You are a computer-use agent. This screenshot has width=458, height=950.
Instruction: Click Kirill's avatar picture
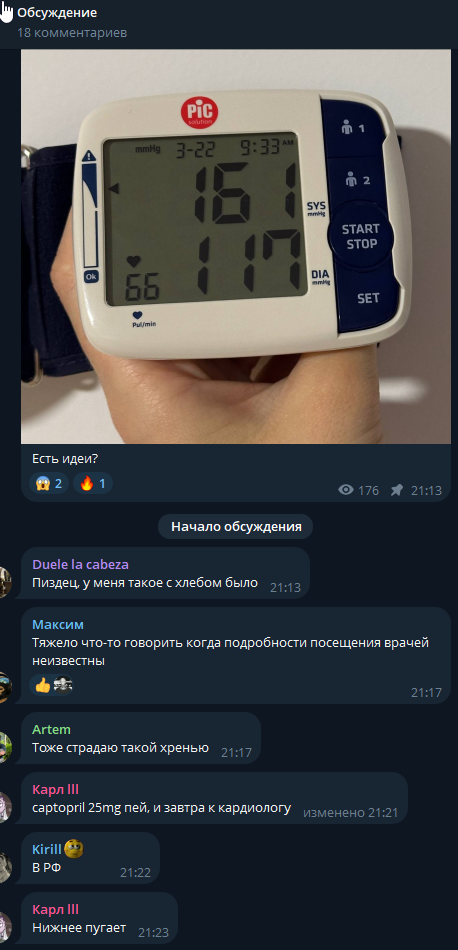click(5, 868)
